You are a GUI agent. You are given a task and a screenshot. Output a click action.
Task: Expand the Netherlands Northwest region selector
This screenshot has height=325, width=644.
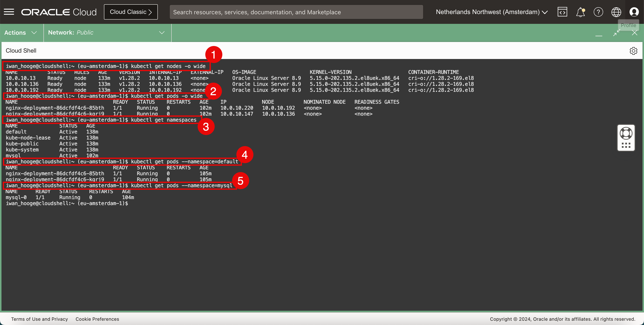pyautogui.click(x=492, y=12)
